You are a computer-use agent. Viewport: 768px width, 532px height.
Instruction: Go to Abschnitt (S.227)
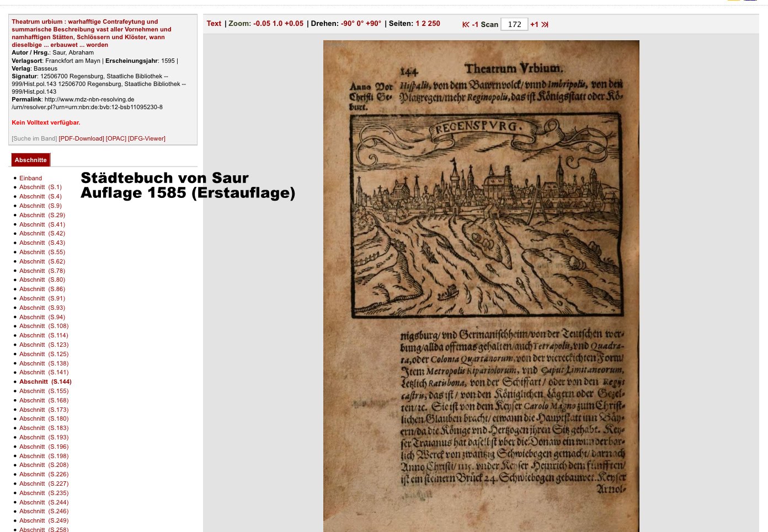point(44,484)
